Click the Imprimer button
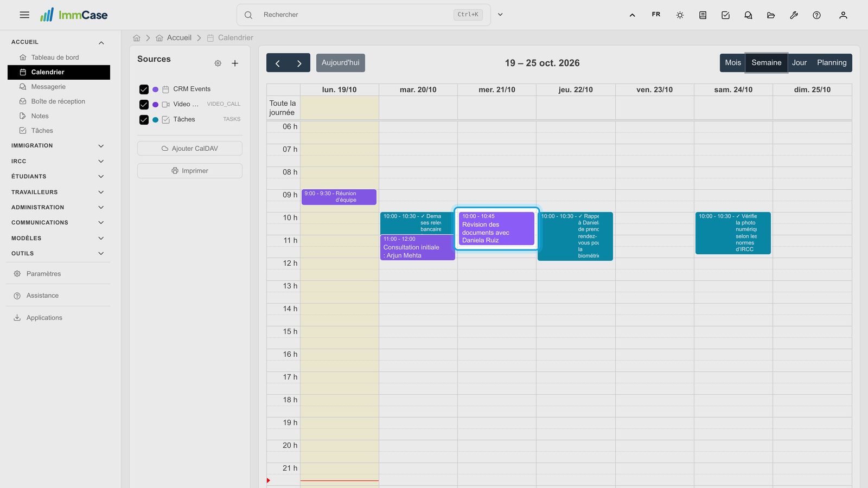 tap(190, 171)
